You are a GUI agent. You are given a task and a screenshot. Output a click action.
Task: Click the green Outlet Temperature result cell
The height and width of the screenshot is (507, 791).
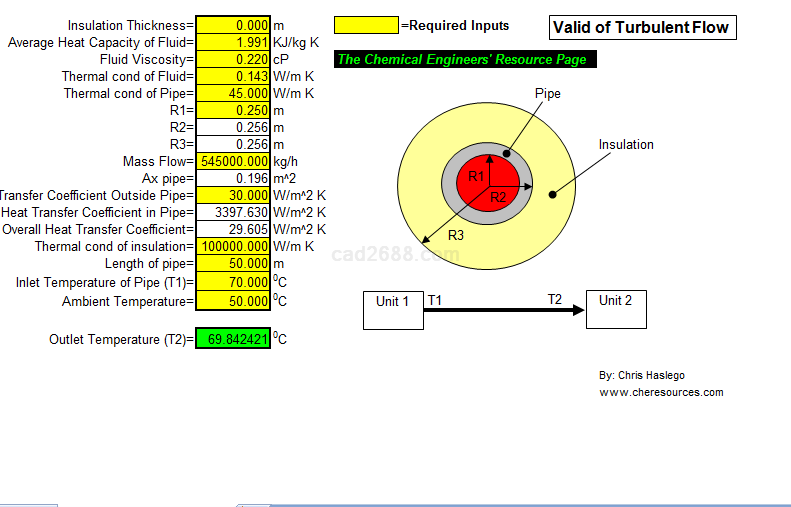(233, 339)
